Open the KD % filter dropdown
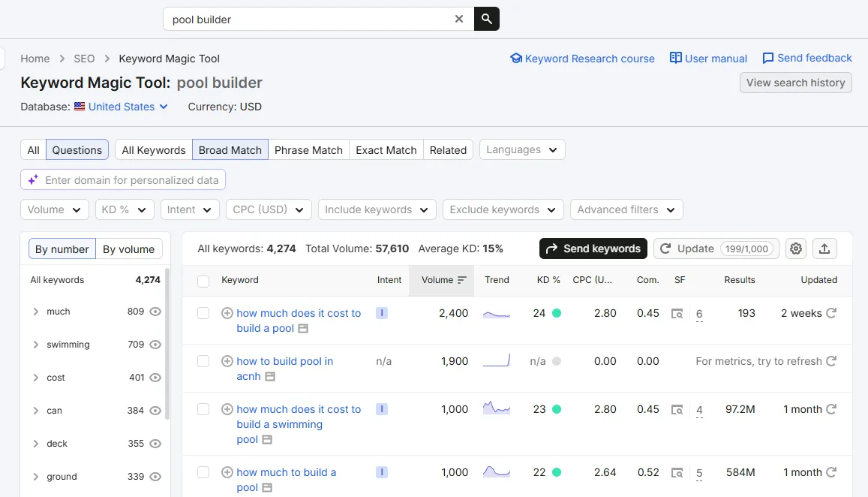This screenshot has width=868, height=497. [124, 209]
